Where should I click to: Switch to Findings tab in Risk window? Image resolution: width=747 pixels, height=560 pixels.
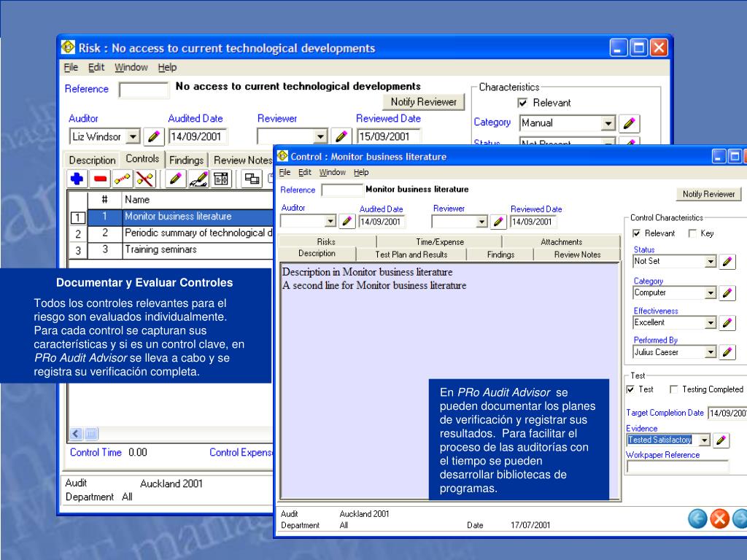click(186, 160)
